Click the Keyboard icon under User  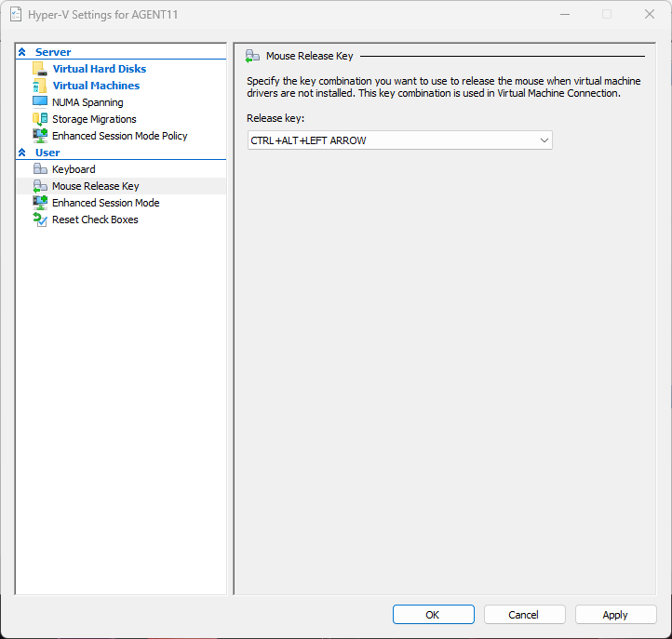(39, 169)
